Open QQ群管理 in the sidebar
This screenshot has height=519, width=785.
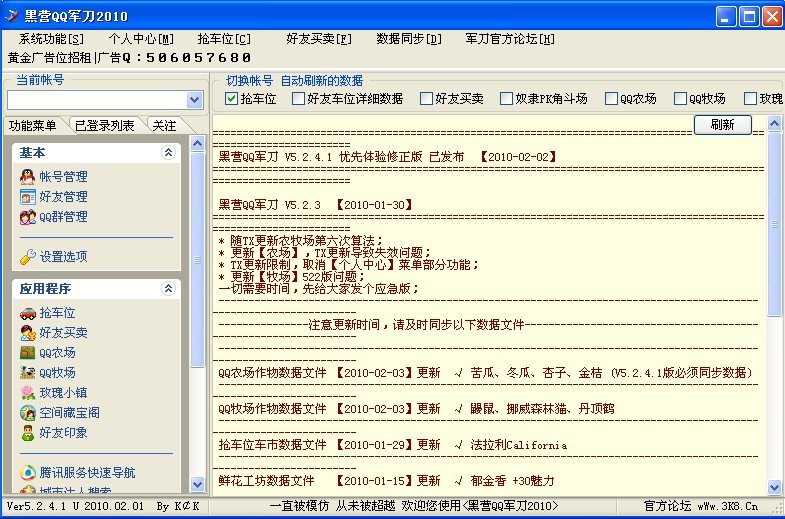(64, 217)
